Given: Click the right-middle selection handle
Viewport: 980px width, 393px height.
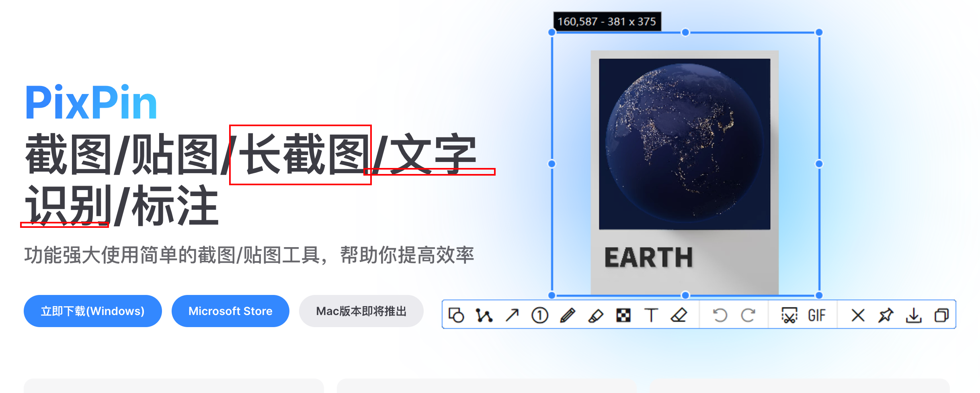Looking at the screenshot, I should click(x=819, y=164).
